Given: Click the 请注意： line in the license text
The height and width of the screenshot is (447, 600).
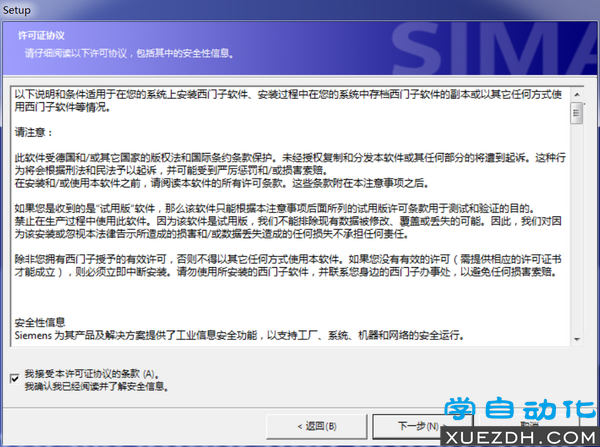Looking at the screenshot, I should point(34,132).
